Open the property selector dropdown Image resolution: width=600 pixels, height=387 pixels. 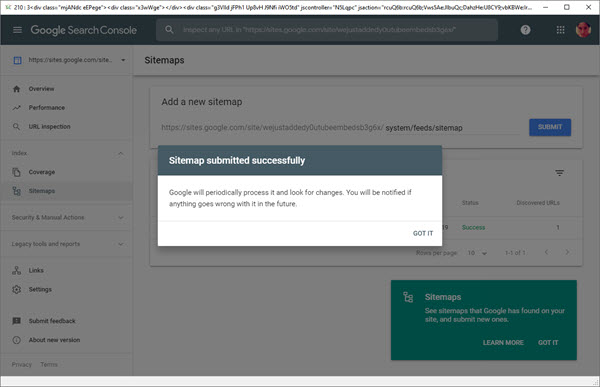[x=123, y=60]
